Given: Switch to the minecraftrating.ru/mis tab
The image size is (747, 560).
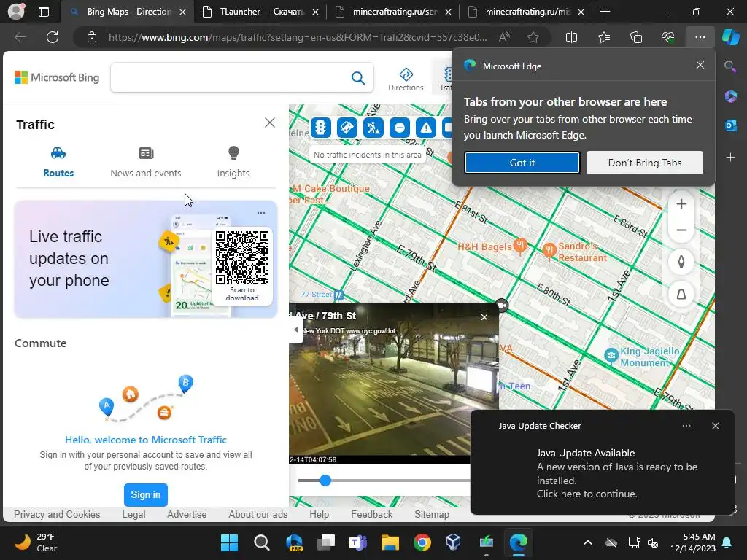Looking at the screenshot, I should (x=525, y=12).
